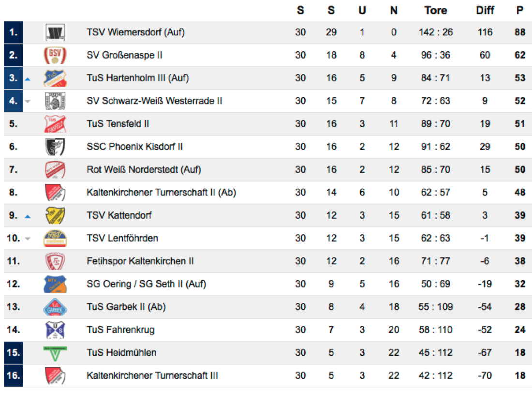
Task: Click the P points column header
Action: pyautogui.click(x=520, y=10)
